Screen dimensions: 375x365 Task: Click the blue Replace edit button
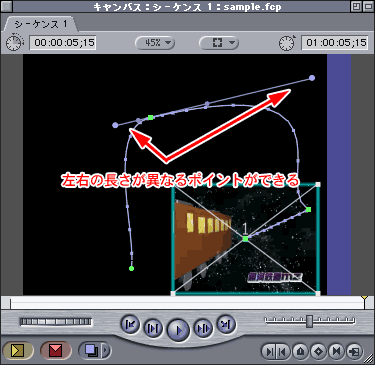[90, 350]
